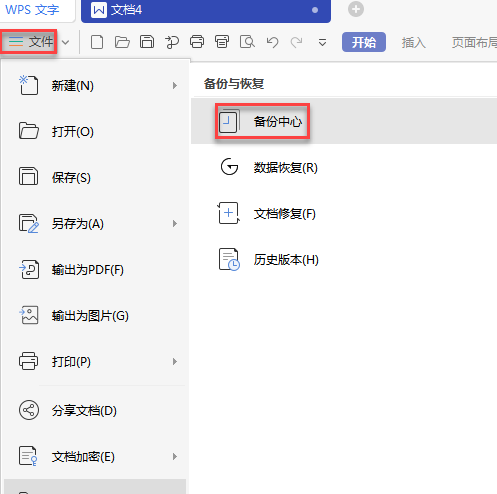Viewport: 497px width, 494px height.
Task: Click the new blank document toolbar icon
Action: [x=97, y=42]
